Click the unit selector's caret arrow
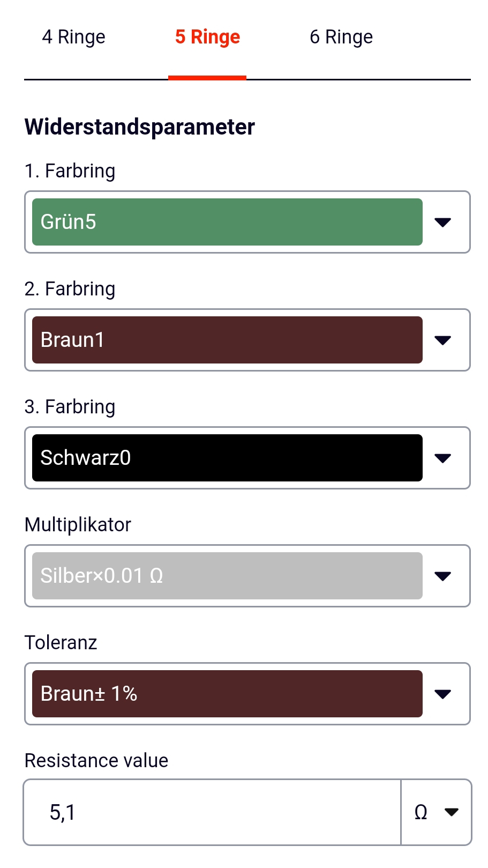This screenshot has width=488, height=868. coord(452,812)
